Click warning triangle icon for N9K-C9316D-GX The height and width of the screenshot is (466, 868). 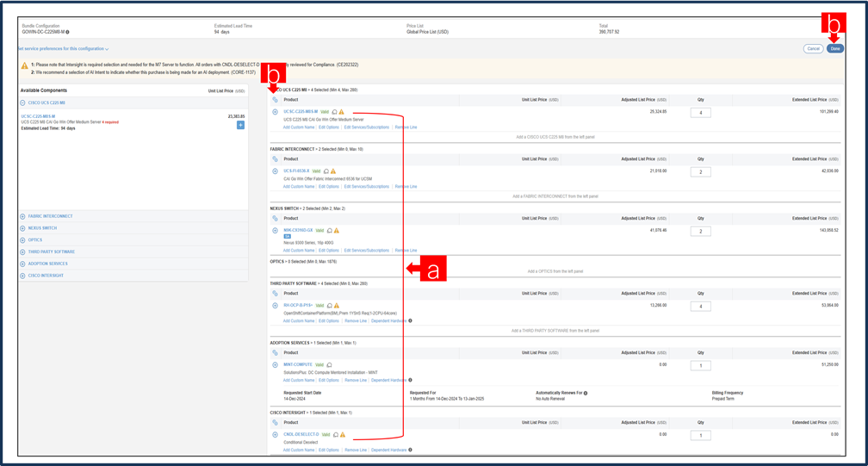[x=337, y=230]
